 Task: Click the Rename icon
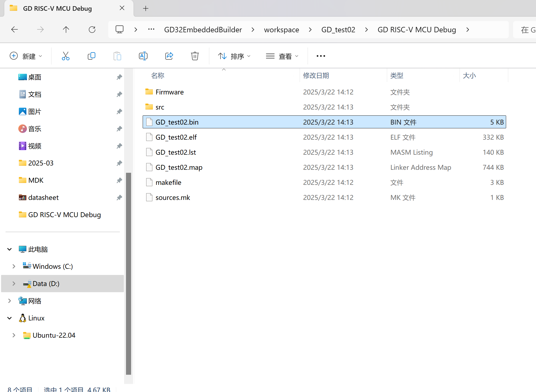pyautogui.click(x=143, y=56)
